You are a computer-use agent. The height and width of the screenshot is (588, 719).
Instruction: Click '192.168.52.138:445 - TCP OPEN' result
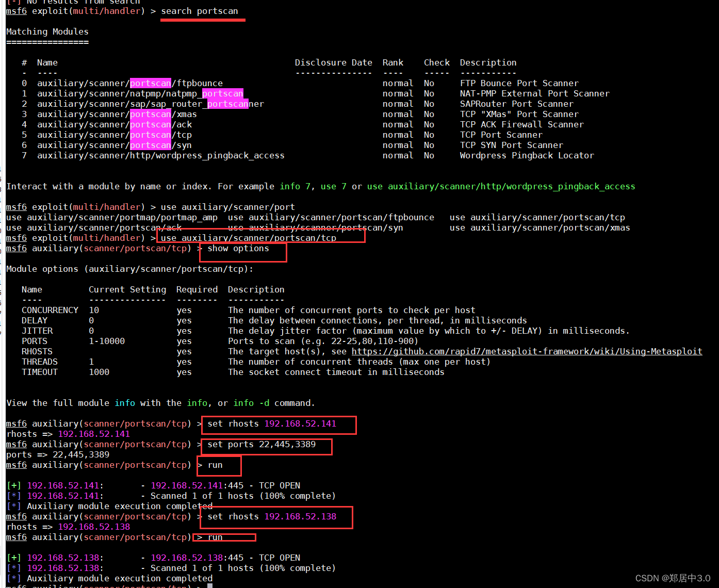[225, 558]
